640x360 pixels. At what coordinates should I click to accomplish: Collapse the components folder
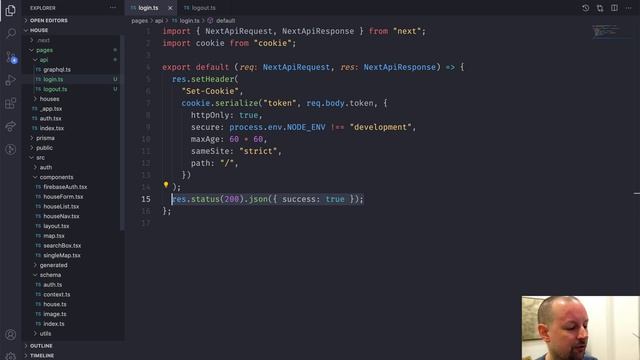tap(56, 177)
